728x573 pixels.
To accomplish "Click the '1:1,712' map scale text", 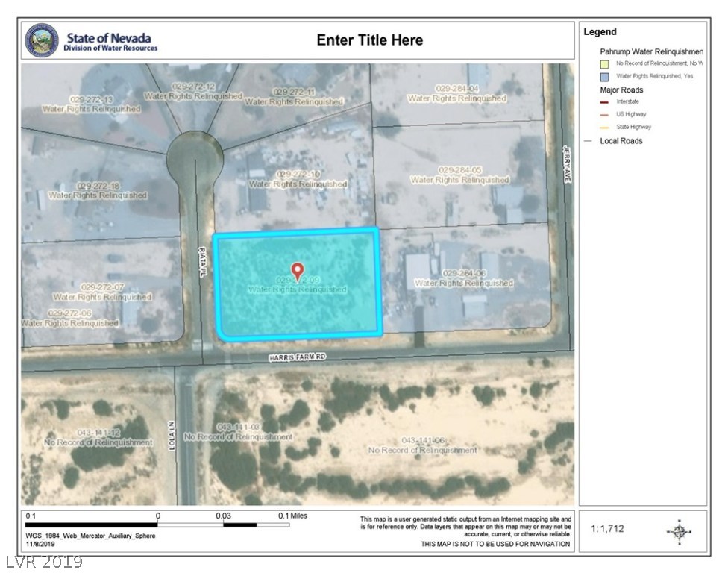I will click(x=607, y=529).
